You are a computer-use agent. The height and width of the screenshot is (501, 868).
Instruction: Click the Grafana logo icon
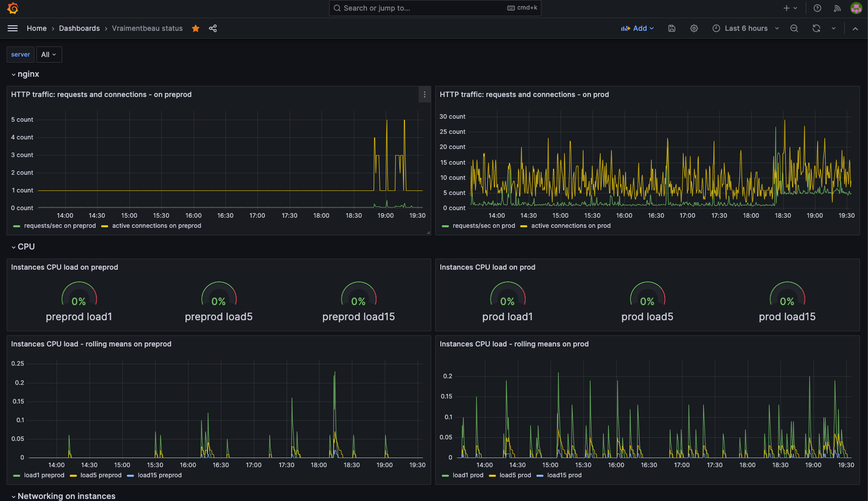13,8
